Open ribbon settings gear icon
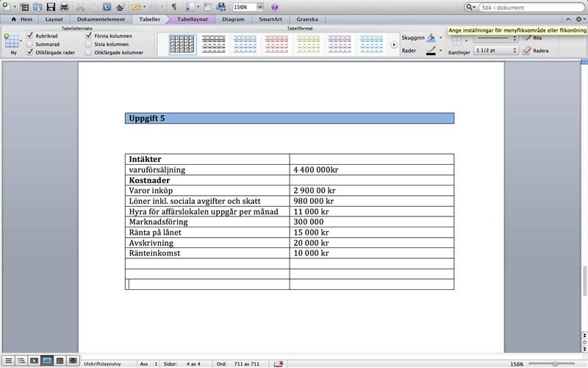 click(578, 19)
